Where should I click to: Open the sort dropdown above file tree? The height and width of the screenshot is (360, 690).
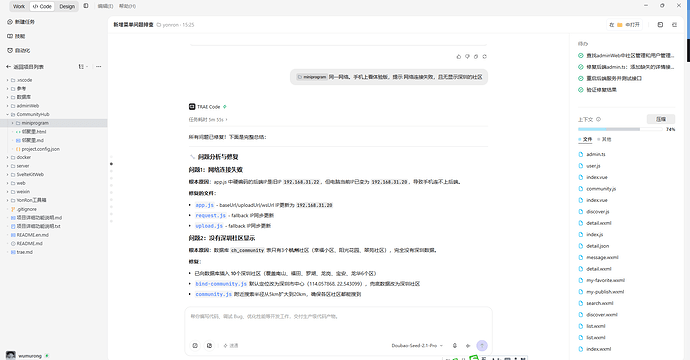(83, 67)
